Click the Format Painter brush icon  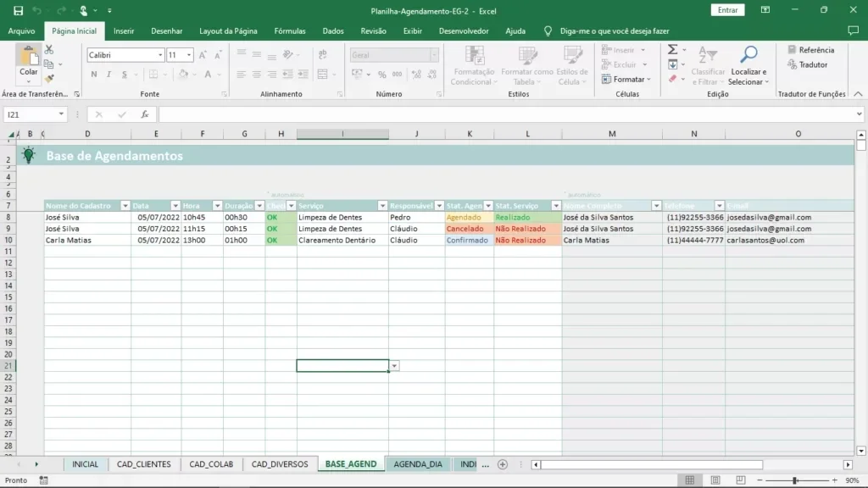(x=49, y=79)
